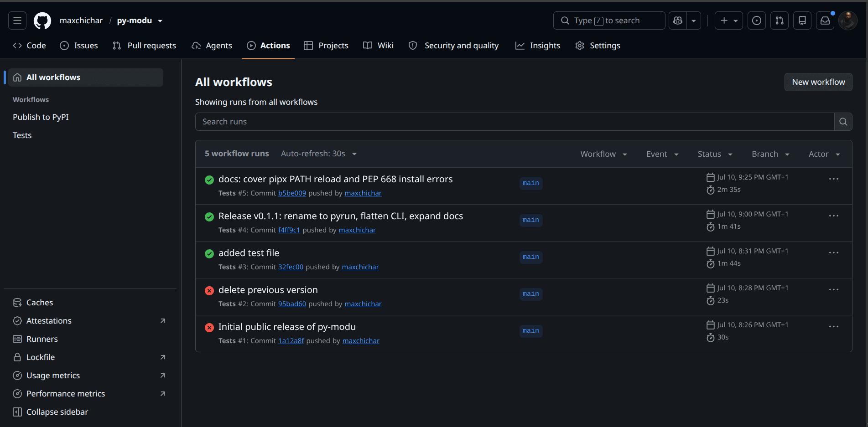Open maxchichar owner link in header
Image resolution: width=868 pixels, height=427 pixels.
pyautogui.click(x=81, y=21)
